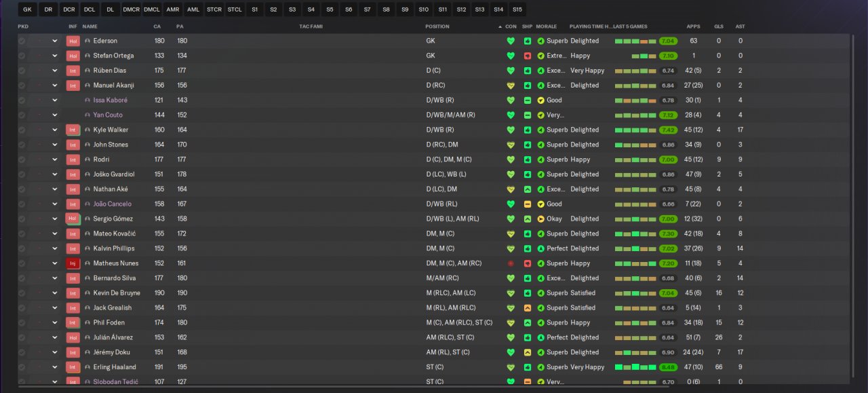
Task: Click Manuel Akanji's yellow condition heart icon
Action: tap(511, 86)
